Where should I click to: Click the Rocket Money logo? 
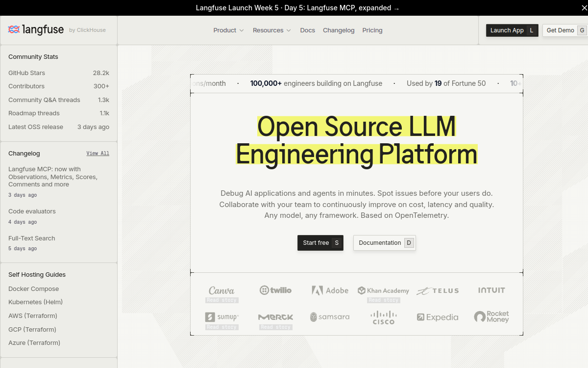click(x=491, y=317)
